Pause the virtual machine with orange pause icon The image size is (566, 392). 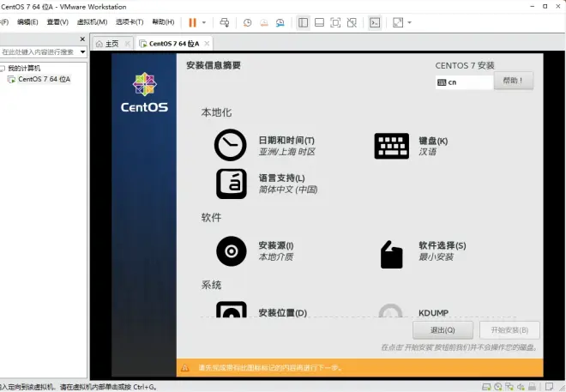192,23
